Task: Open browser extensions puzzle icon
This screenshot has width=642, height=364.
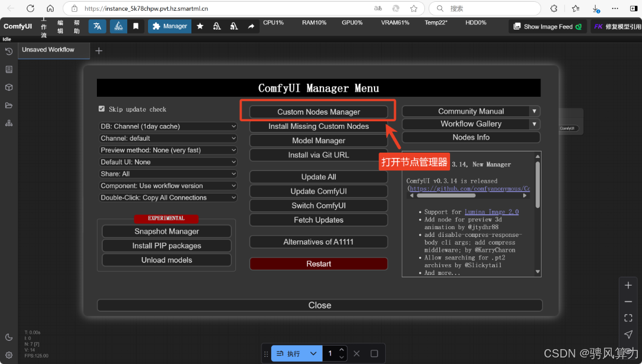Action: [x=553, y=8]
